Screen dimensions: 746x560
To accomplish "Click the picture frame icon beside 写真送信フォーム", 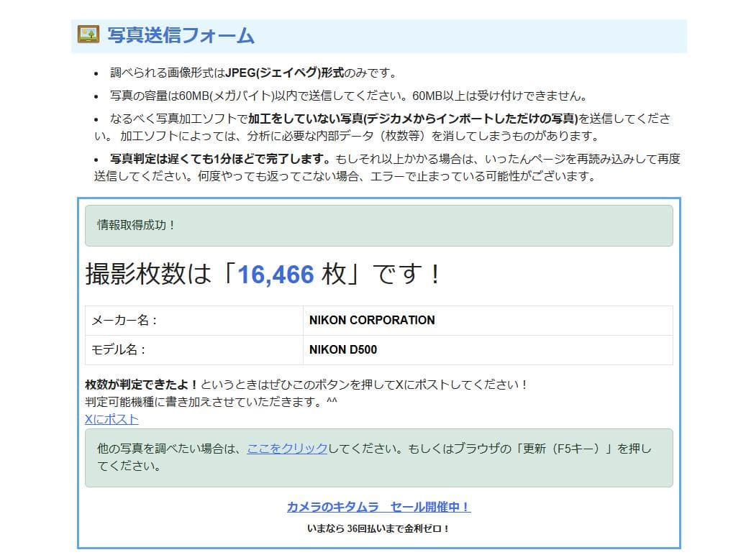I will (x=88, y=35).
